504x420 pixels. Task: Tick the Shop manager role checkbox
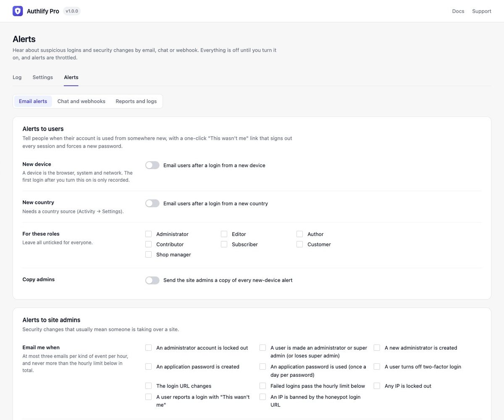[x=148, y=254]
